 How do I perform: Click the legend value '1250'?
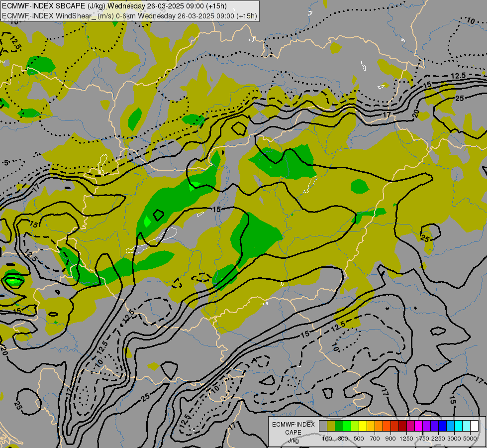click(406, 439)
